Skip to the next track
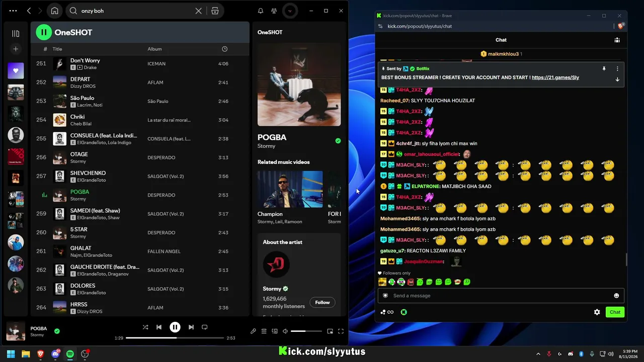The image size is (644, 362). (x=191, y=327)
